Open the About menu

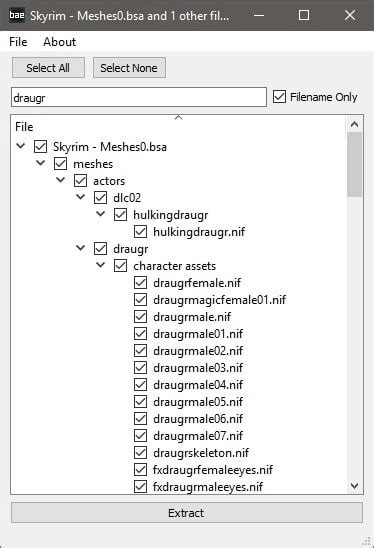tap(59, 42)
